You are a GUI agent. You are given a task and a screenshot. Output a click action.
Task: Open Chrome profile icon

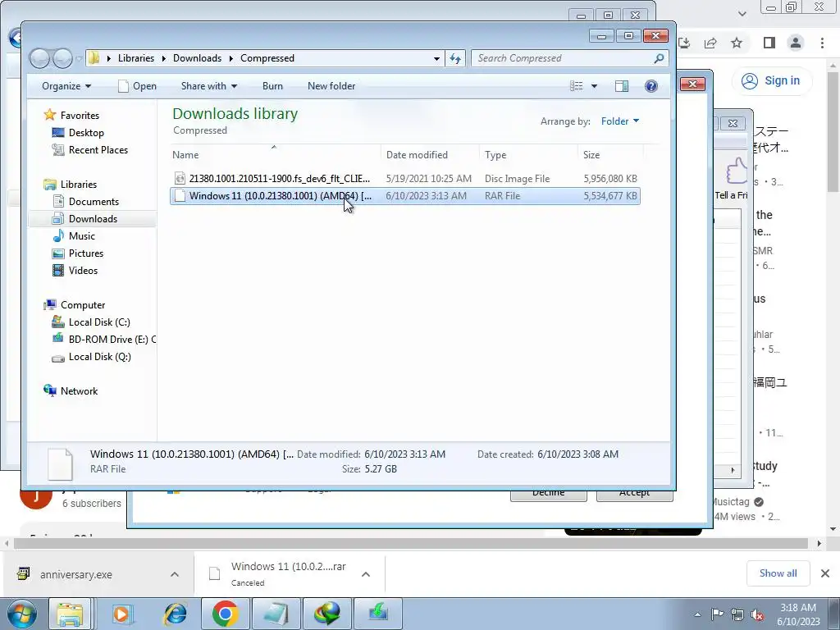coord(796,43)
